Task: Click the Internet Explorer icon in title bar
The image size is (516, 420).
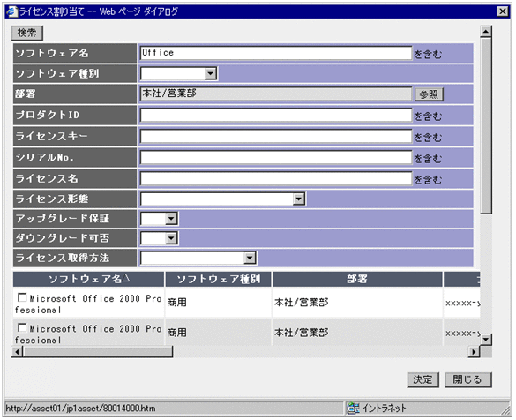Action: pyautogui.click(x=11, y=11)
